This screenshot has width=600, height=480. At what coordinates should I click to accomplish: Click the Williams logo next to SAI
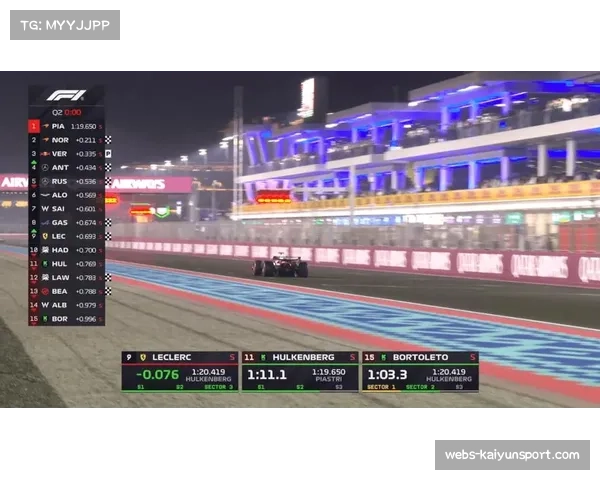pyautogui.click(x=45, y=209)
